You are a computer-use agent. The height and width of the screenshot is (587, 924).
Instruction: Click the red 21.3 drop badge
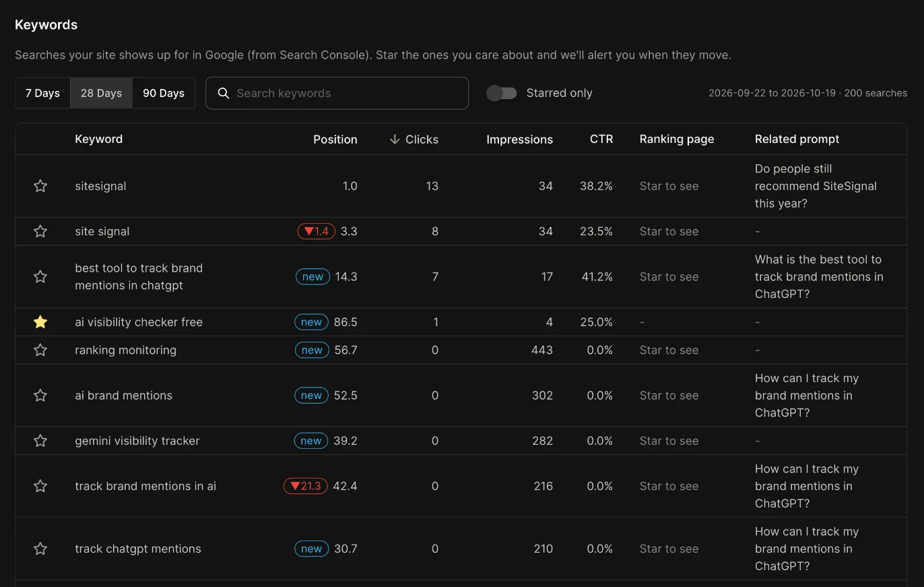coord(306,486)
